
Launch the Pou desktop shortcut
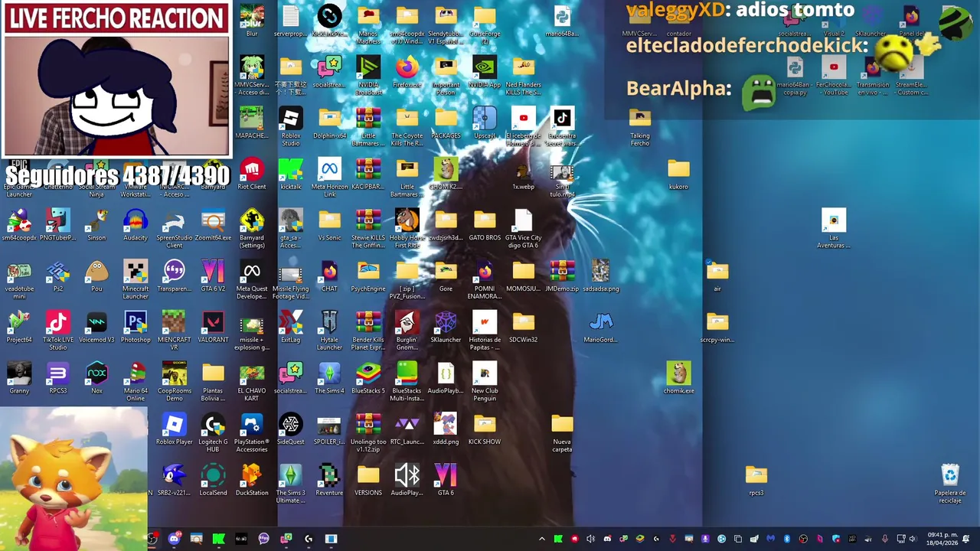[96, 275]
